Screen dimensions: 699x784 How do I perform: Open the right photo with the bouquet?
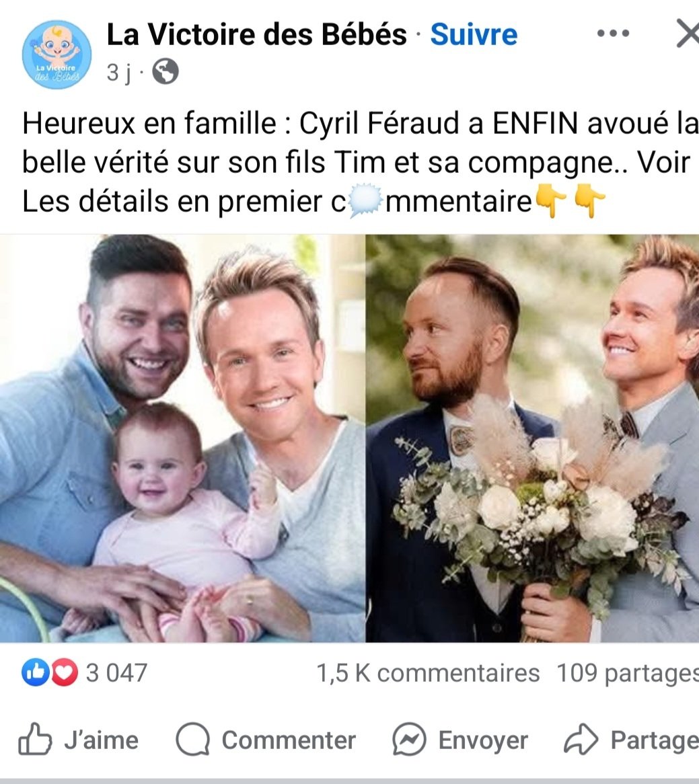tap(532, 438)
